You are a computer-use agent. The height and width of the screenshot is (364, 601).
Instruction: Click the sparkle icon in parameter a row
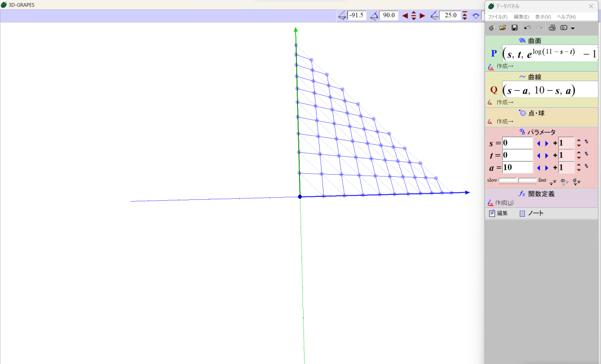[x=586, y=166]
